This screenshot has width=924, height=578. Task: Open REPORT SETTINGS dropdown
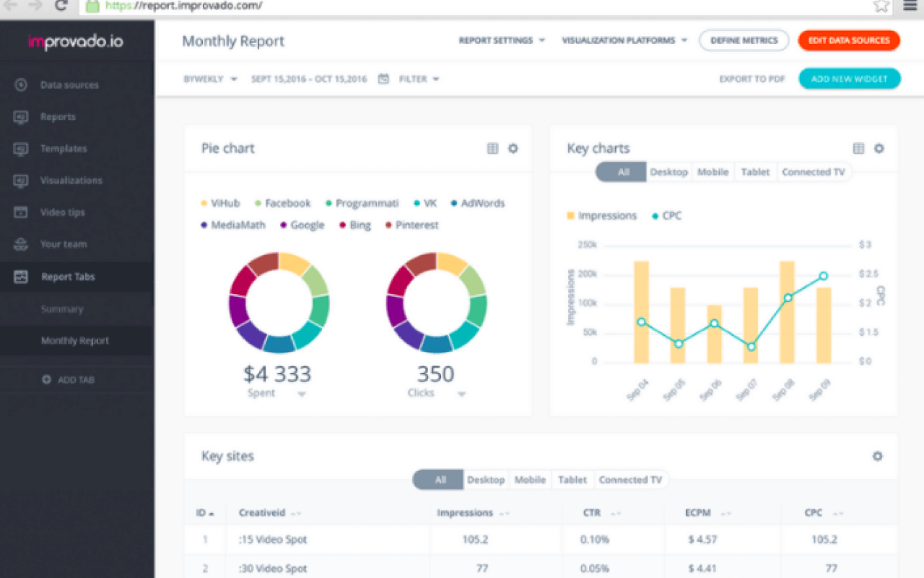pos(502,40)
